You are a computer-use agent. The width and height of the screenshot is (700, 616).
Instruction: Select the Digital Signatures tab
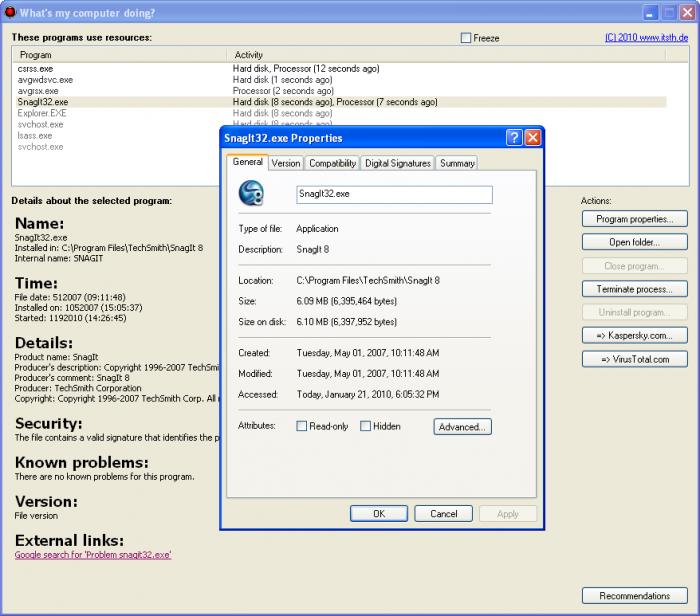click(398, 163)
